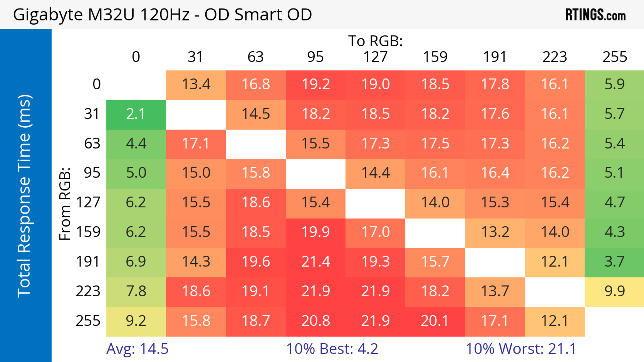
Task: Click the 20.1 heatmap cell
Action: [x=435, y=321]
